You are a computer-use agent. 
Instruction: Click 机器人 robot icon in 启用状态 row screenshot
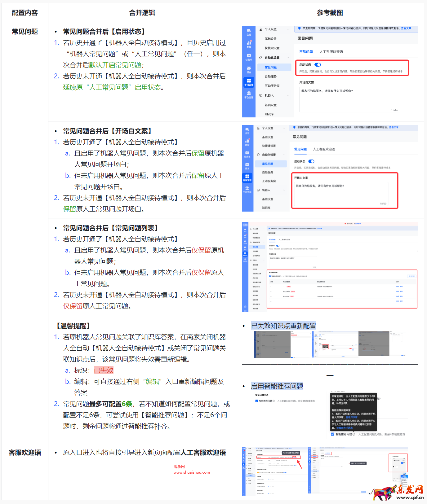(261, 95)
